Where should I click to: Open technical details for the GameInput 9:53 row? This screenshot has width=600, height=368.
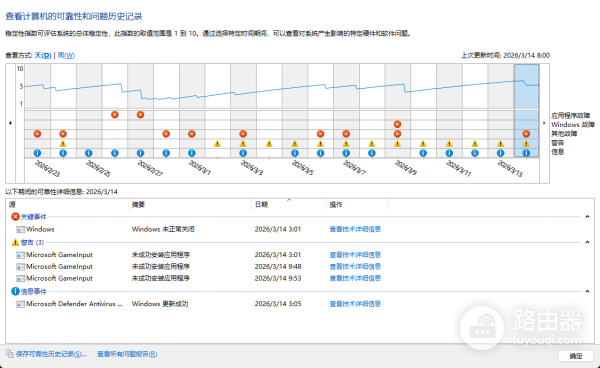[x=355, y=278]
